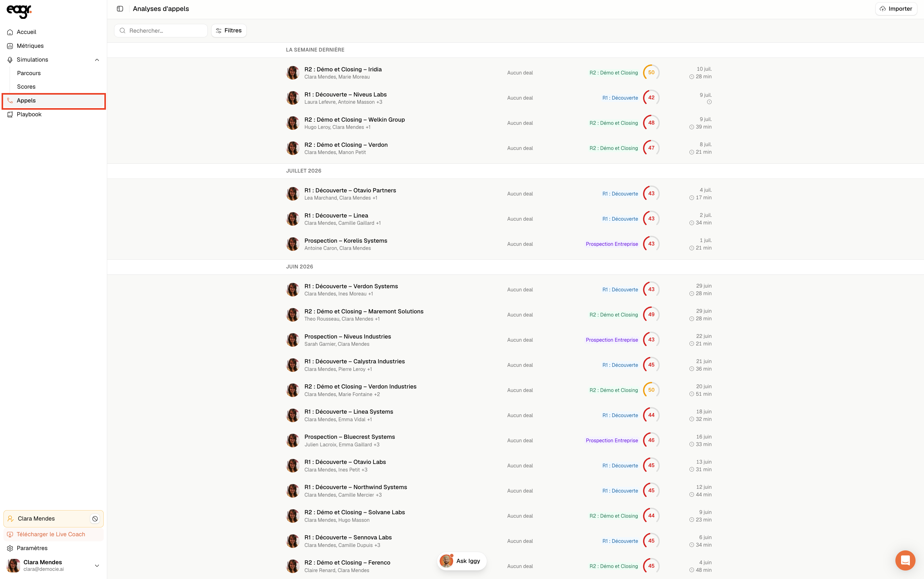This screenshot has width=924, height=579.
Task: Click the Filtres sliders icon
Action: tap(218, 30)
